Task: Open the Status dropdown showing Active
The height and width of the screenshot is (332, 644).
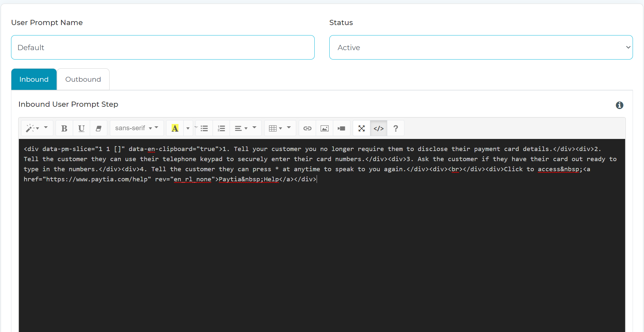Action: (x=481, y=47)
